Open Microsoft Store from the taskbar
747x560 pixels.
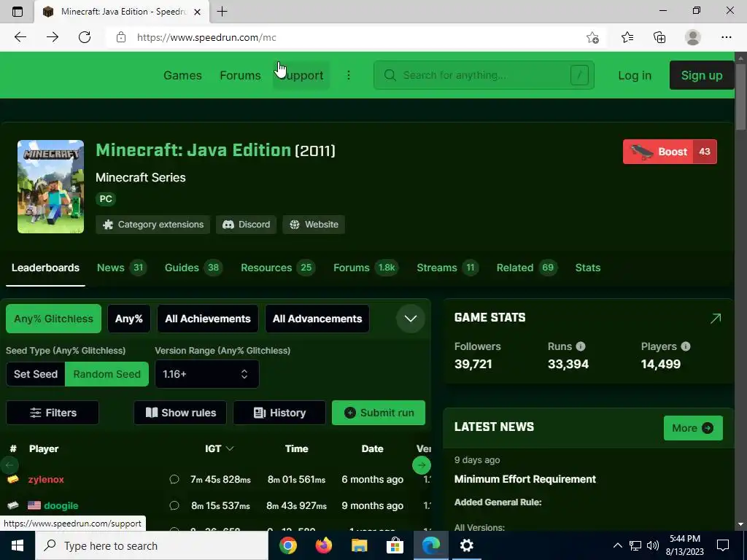(395, 545)
